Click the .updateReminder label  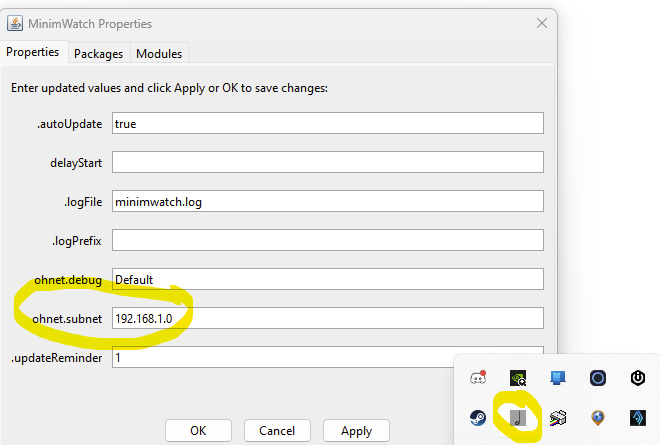pyautogui.click(x=56, y=358)
